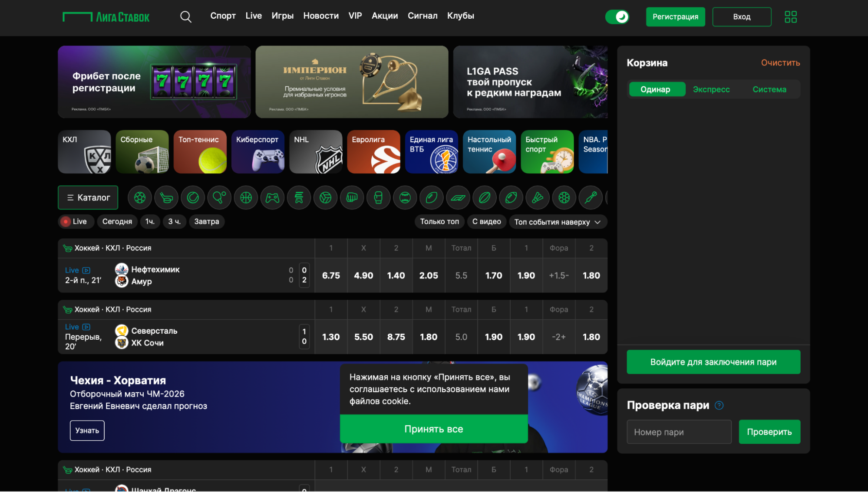Pick odds 8.75 for ХК Сочи win

click(x=396, y=337)
